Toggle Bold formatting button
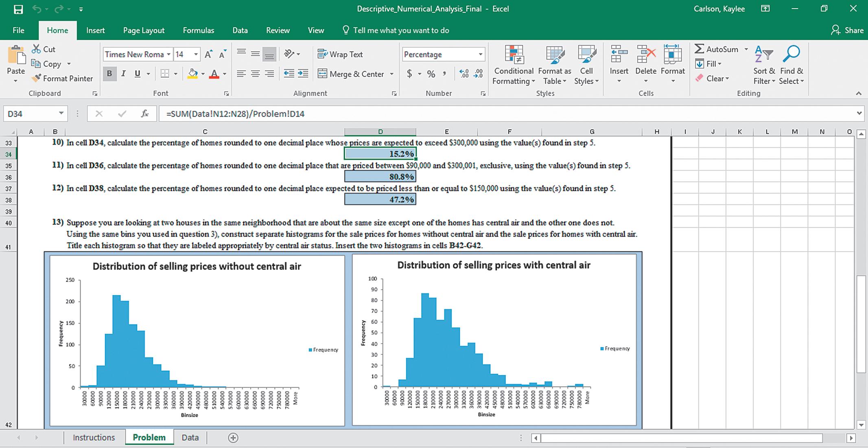The width and height of the screenshot is (868, 448). 109,74
